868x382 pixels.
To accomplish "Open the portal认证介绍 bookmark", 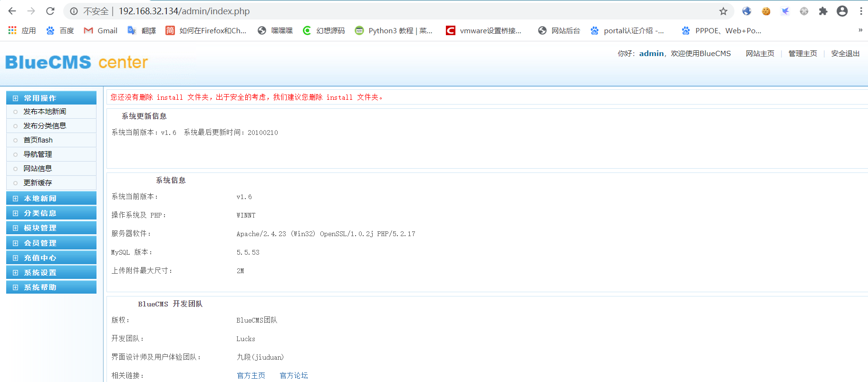I will tap(627, 30).
